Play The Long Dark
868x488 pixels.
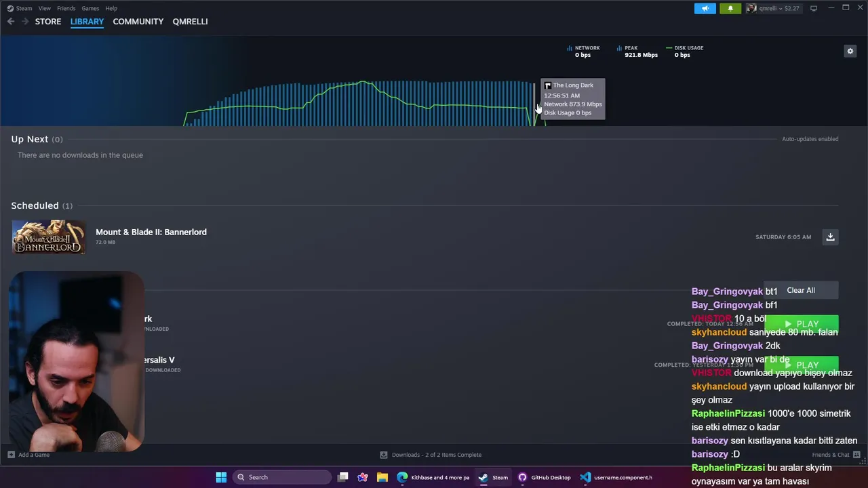pyautogui.click(x=802, y=324)
